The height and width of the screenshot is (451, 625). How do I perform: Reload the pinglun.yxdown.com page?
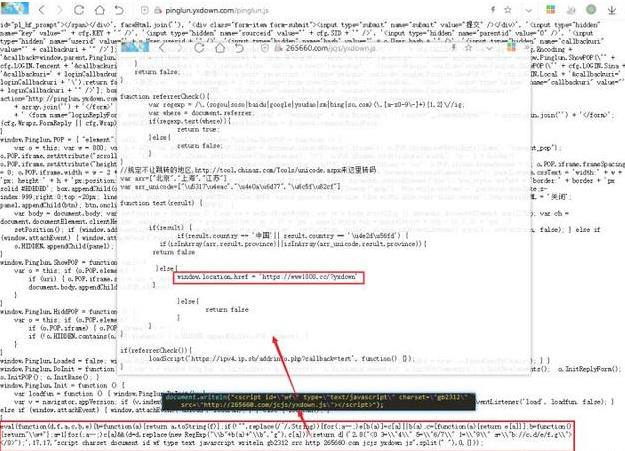[79, 10]
